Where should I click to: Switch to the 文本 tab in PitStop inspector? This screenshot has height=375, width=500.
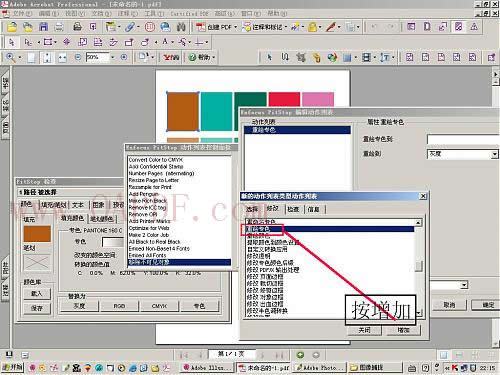78,205
